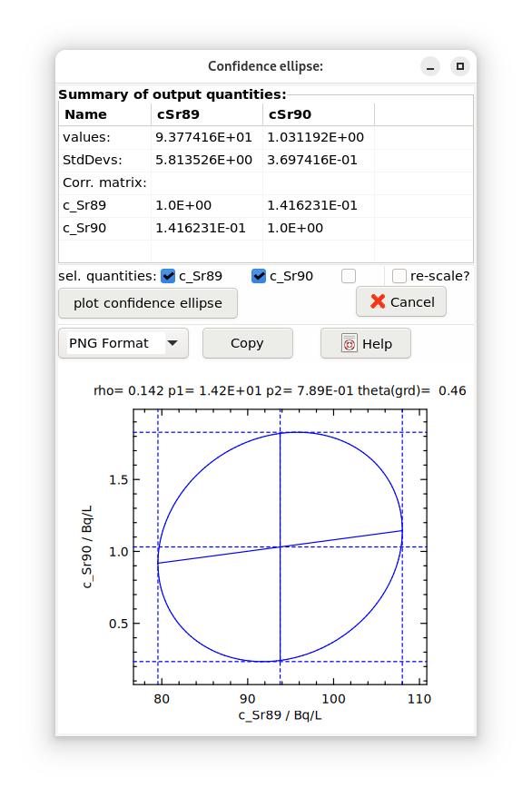Image resolution: width=532 pixels, height=797 pixels.
Task: Tick the empty third quantity checkbox
Action: pyautogui.click(x=349, y=276)
